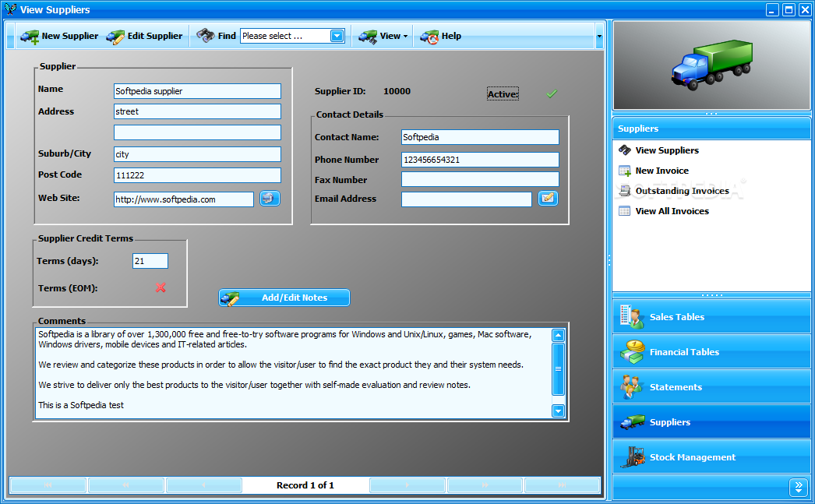Click the View truck icon in toolbar
The image size is (815, 504).
[368, 37]
